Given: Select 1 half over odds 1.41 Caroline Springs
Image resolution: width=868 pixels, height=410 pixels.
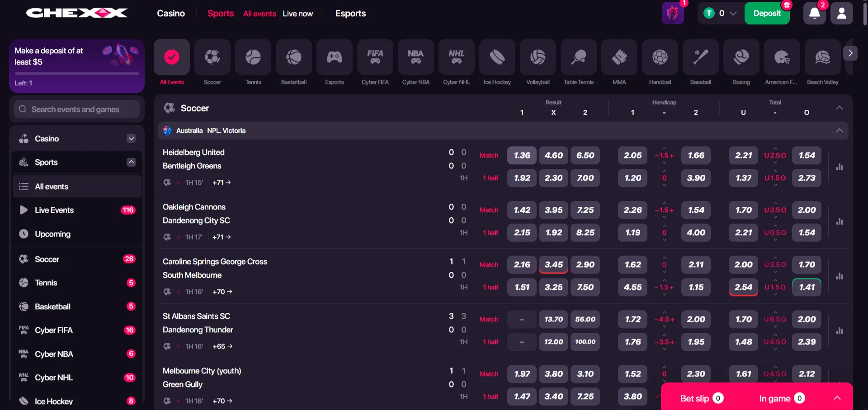Looking at the screenshot, I should 807,287.
